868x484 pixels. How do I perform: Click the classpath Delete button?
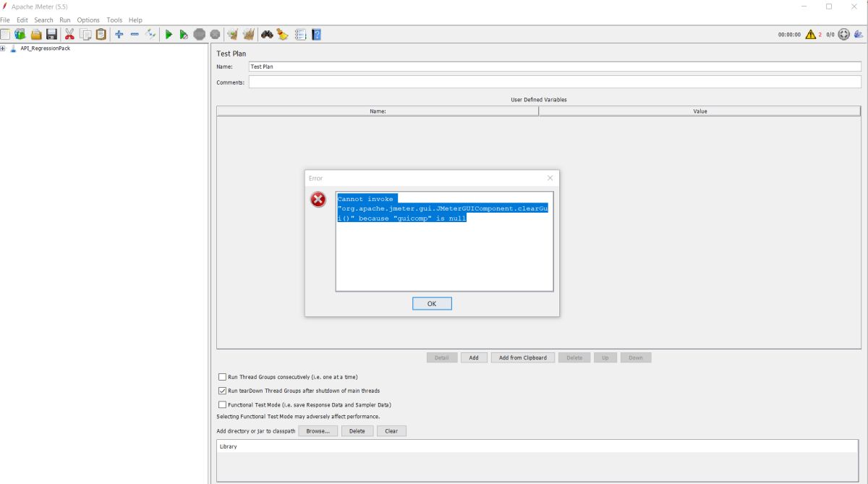click(x=357, y=430)
